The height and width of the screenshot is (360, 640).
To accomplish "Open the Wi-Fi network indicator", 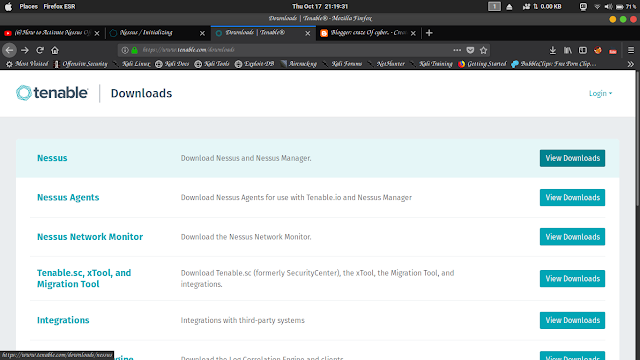I will (x=597, y=7).
